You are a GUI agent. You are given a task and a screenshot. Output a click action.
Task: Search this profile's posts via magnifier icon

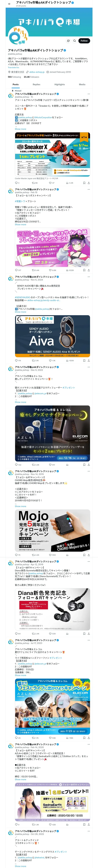(74, 41)
